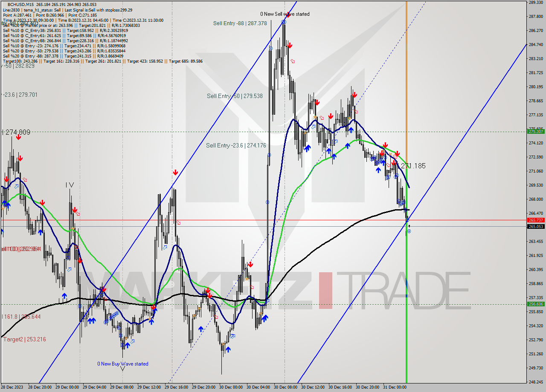
Task: Click the '30 Dec 08:00' time label
Action: coord(285,388)
